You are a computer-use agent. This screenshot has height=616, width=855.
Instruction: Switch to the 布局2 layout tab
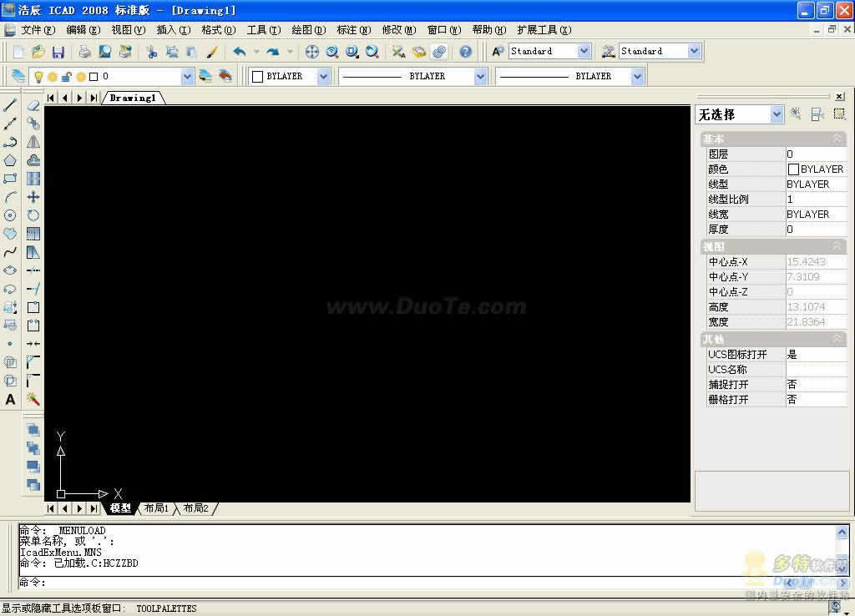pos(195,508)
